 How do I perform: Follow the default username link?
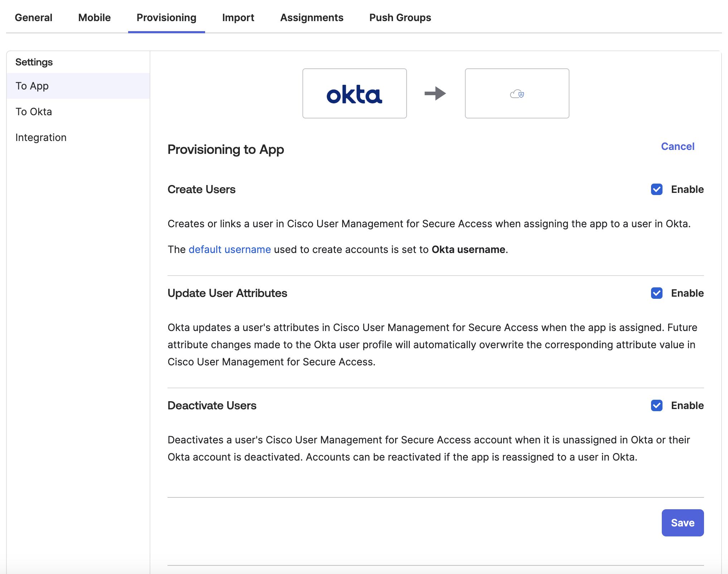(229, 249)
